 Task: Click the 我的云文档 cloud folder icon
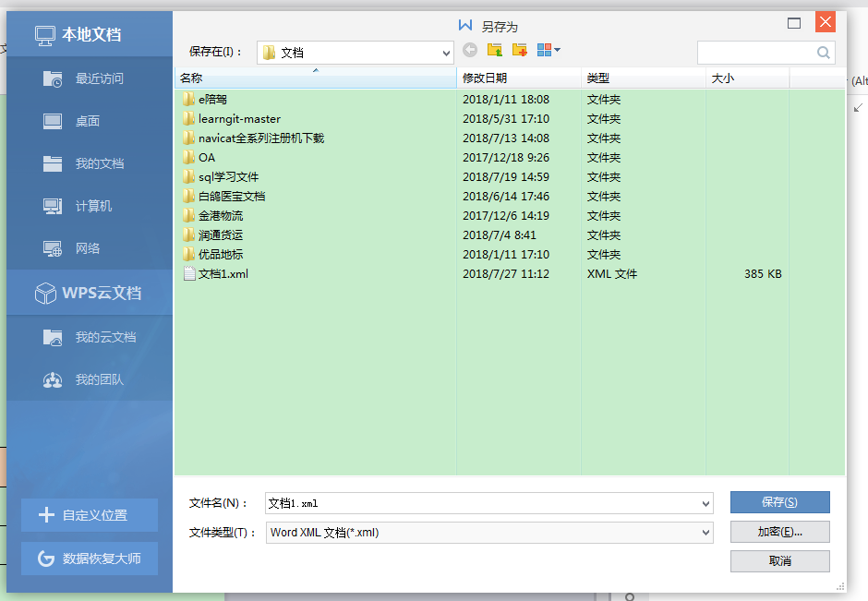[x=53, y=337]
